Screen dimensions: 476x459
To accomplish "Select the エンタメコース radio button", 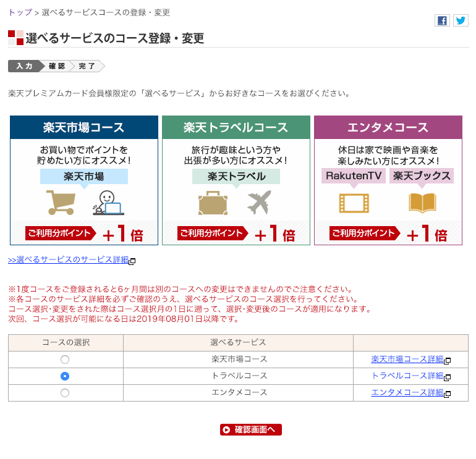I will pyautogui.click(x=65, y=393).
